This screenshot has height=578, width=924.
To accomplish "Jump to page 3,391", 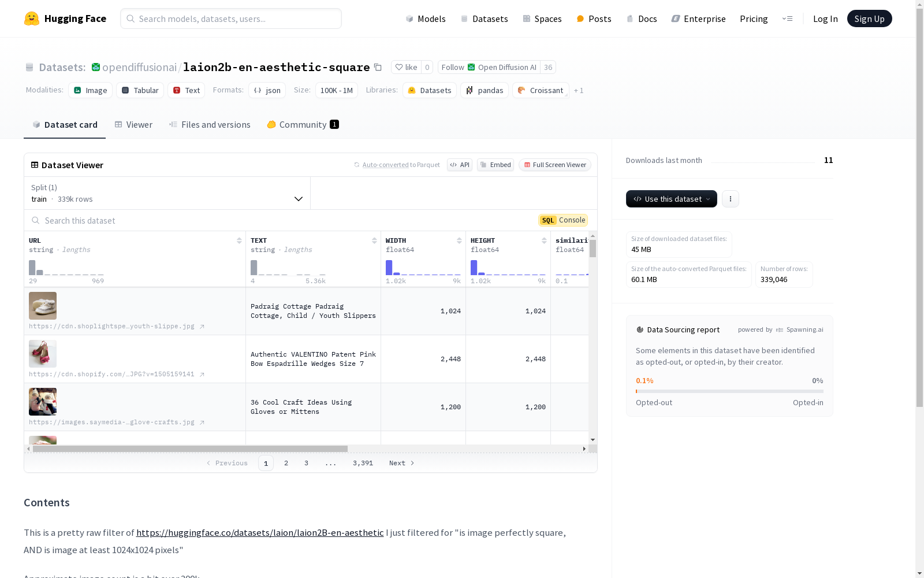I will [363, 463].
